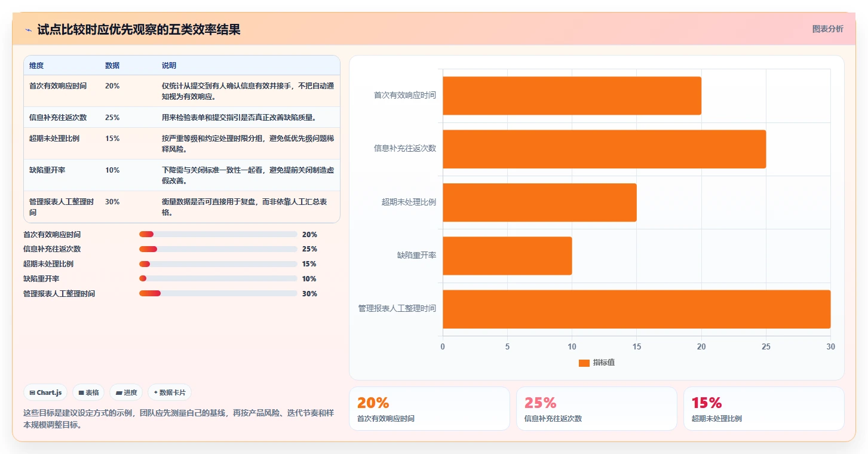Click the Chart.js chip
Screen dimensions: 868x454
[46, 392]
